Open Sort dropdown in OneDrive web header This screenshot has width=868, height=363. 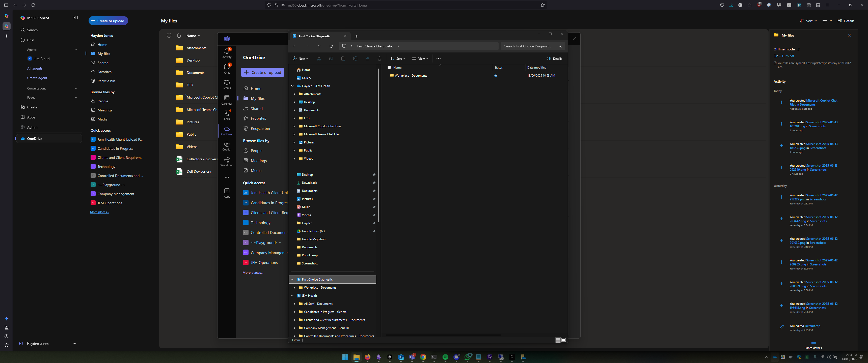(808, 21)
